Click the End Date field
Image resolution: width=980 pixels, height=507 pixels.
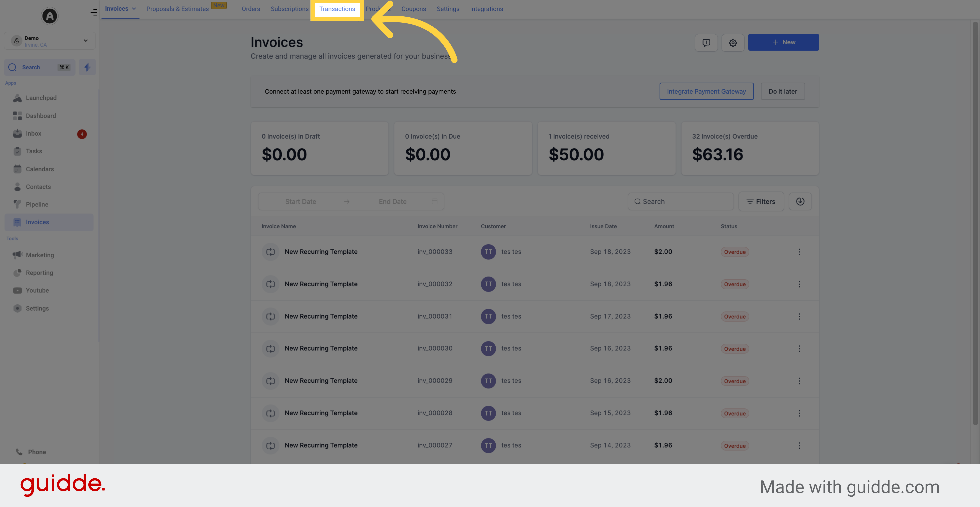coord(393,202)
